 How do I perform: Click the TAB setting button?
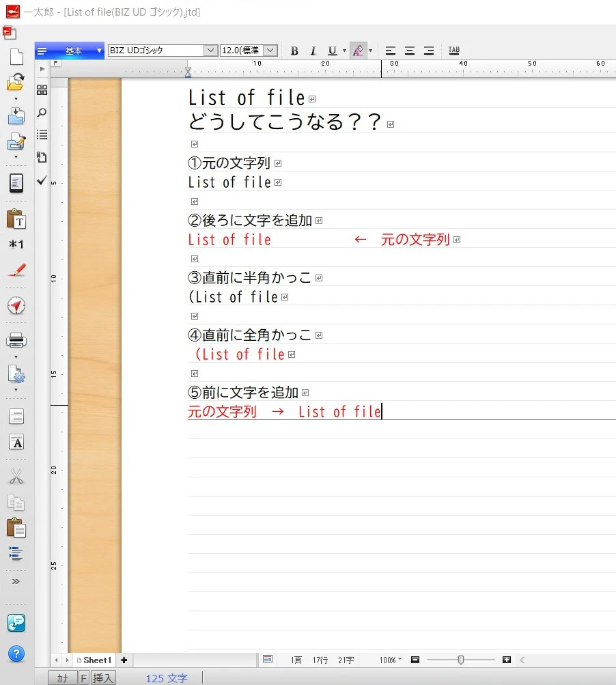tap(454, 51)
